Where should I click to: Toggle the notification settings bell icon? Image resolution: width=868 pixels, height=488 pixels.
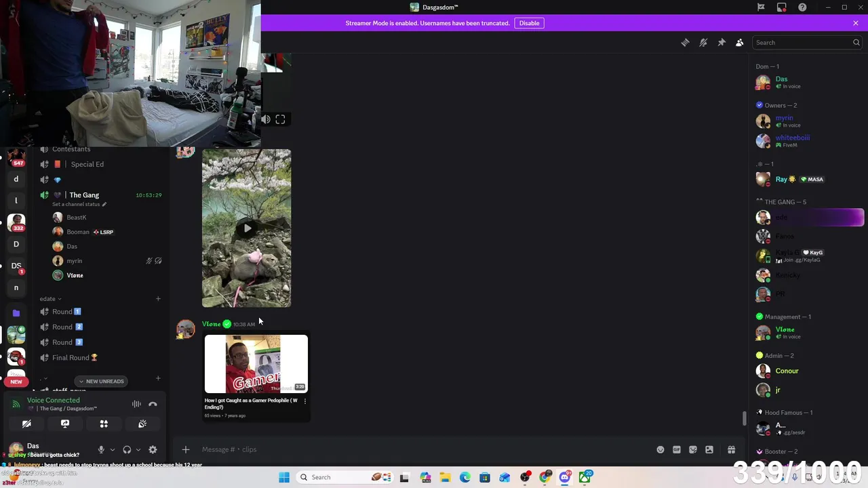coord(703,43)
